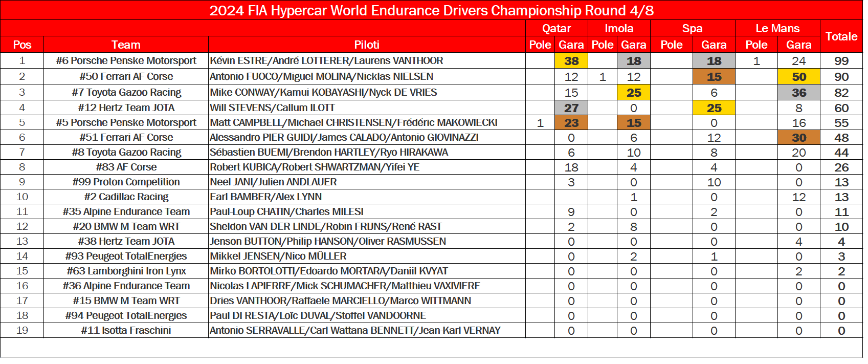Viewport: 868px width, 364px height.
Task: Click the 'Le Mans' header cell
Action: (777, 29)
